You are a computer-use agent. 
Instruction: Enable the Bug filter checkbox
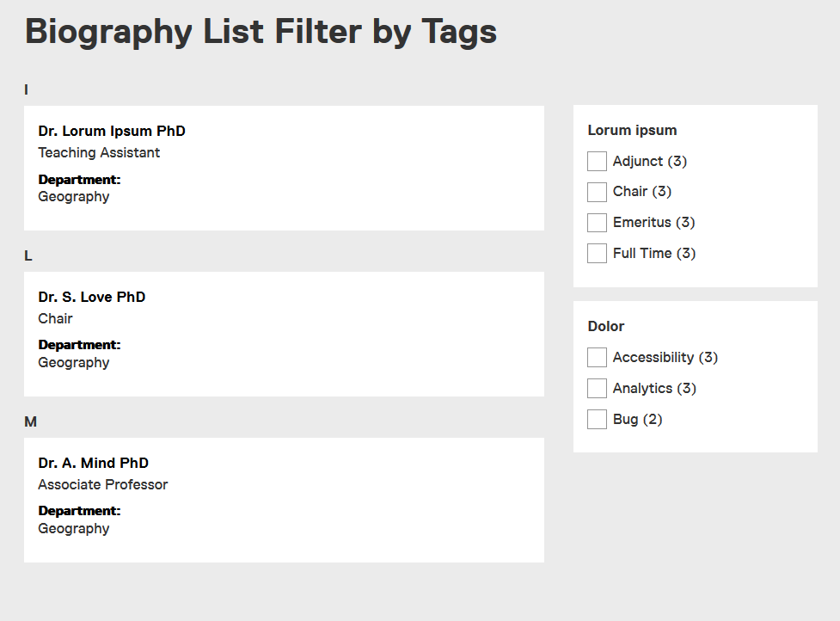tap(597, 420)
